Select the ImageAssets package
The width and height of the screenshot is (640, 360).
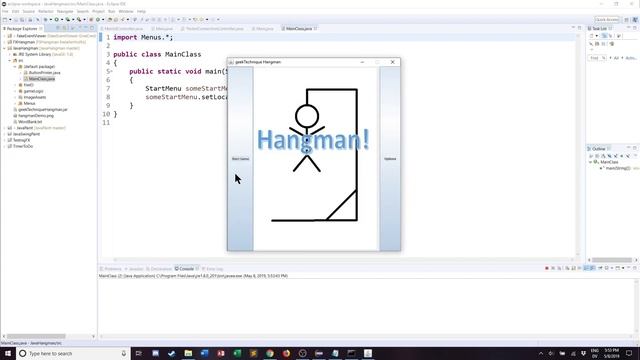click(x=35, y=97)
